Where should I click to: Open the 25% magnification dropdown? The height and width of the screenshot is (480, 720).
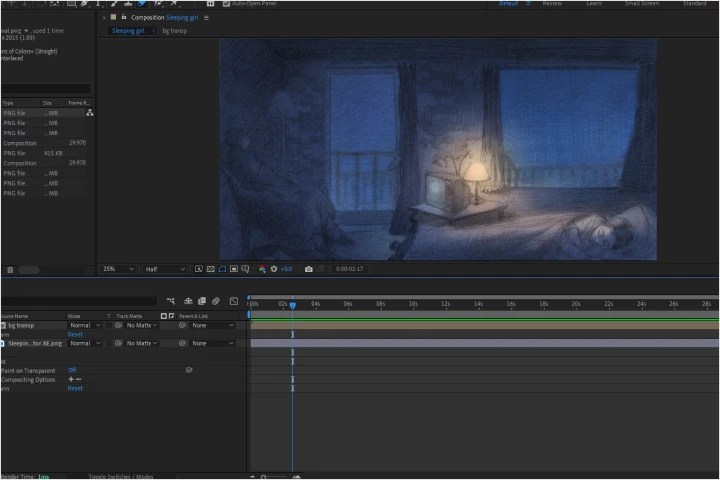pyautogui.click(x=118, y=269)
